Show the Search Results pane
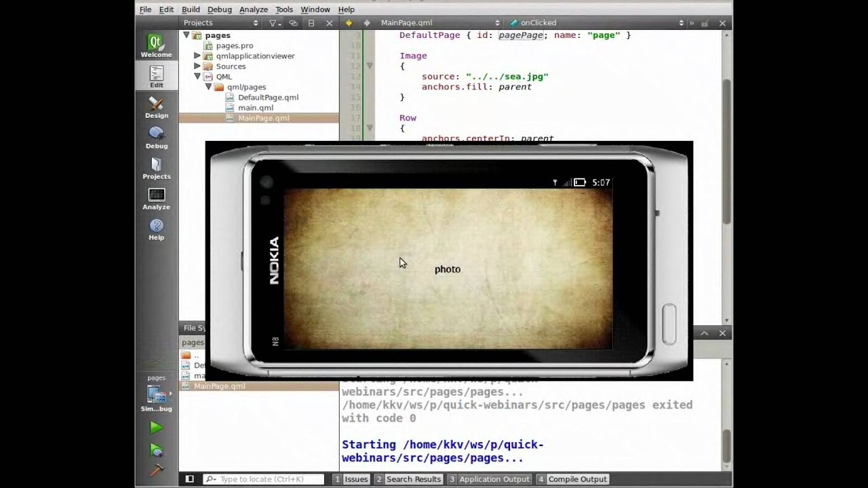The image size is (868, 488). pos(408,479)
